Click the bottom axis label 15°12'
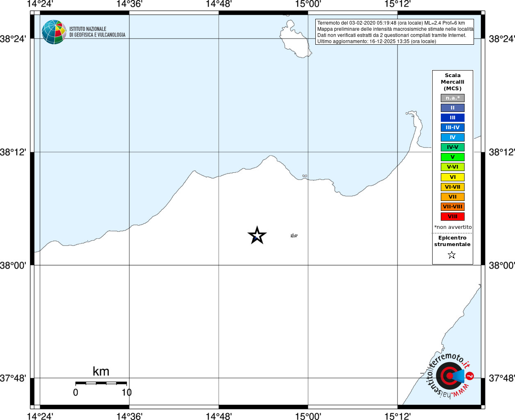Viewport: 515px width, 420px height. tap(397, 416)
